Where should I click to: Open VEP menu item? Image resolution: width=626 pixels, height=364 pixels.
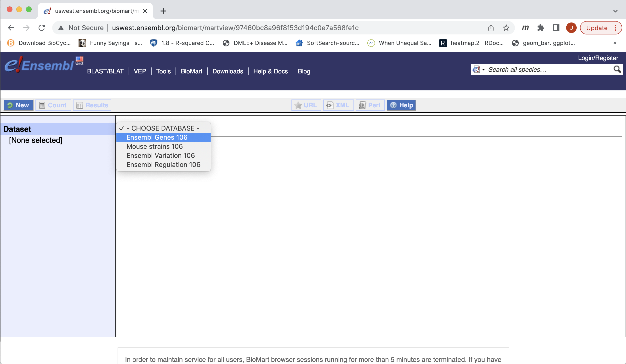click(x=140, y=71)
